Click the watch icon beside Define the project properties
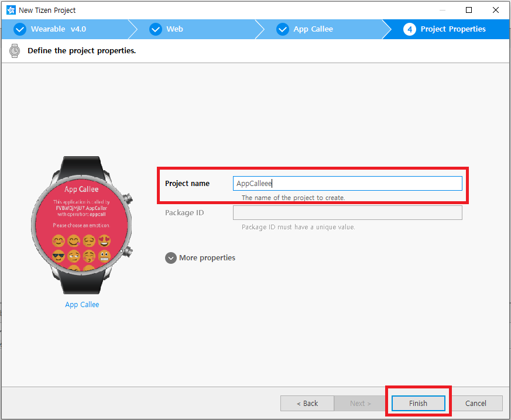This screenshot has height=420, width=511. pos(14,51)
